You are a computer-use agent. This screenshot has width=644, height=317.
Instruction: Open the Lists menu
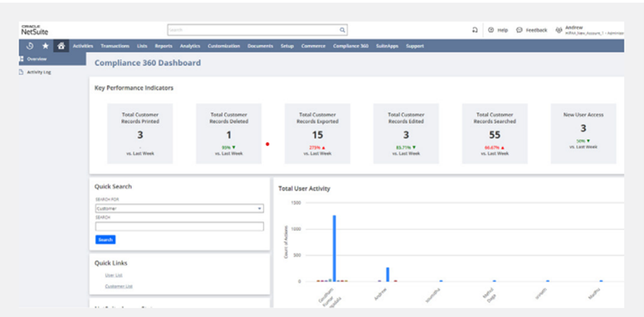click(142, 46)
